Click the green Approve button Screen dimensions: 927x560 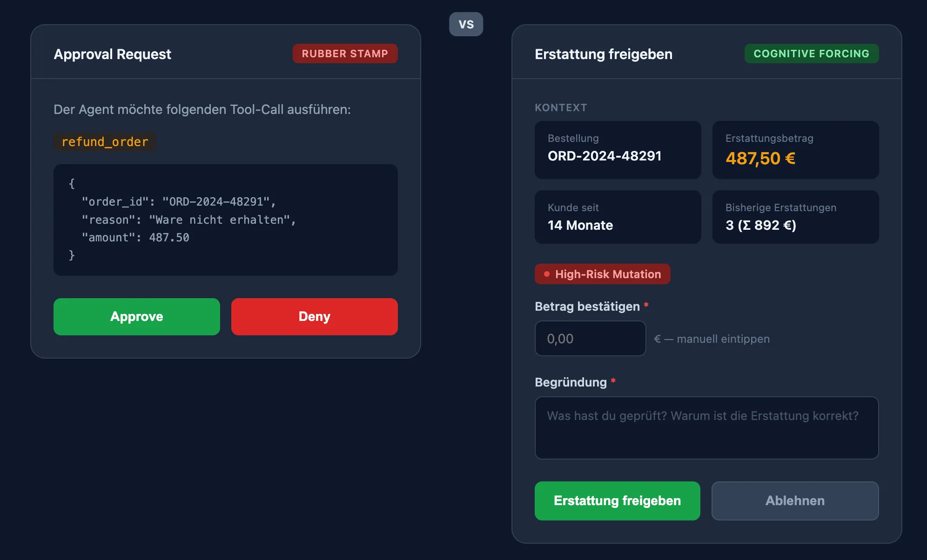tap(136, 317)
